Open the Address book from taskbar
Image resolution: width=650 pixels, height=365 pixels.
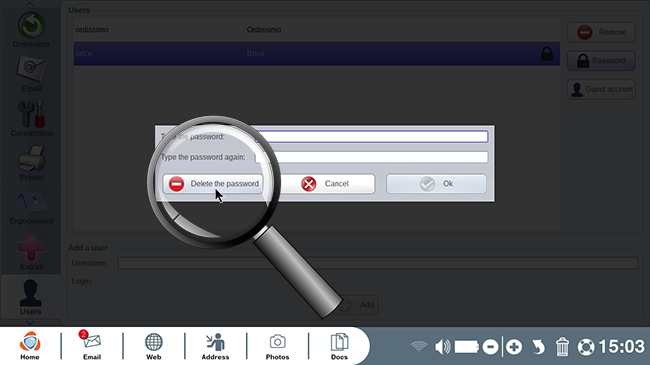[215, 346]
